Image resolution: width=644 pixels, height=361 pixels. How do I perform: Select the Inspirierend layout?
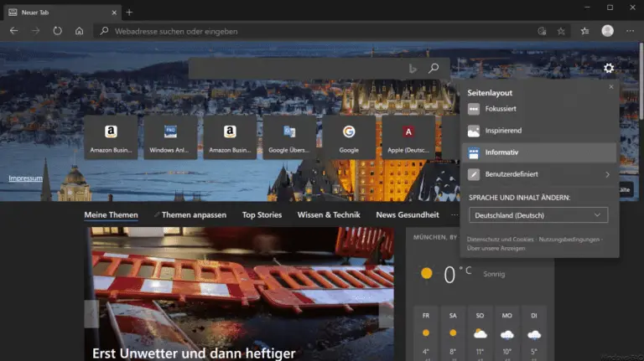pos(539,131)
